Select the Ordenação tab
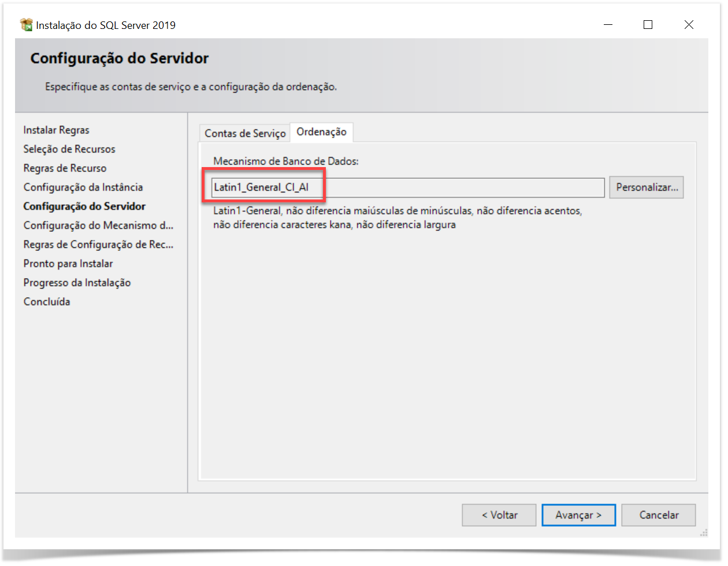 point(321,132)
